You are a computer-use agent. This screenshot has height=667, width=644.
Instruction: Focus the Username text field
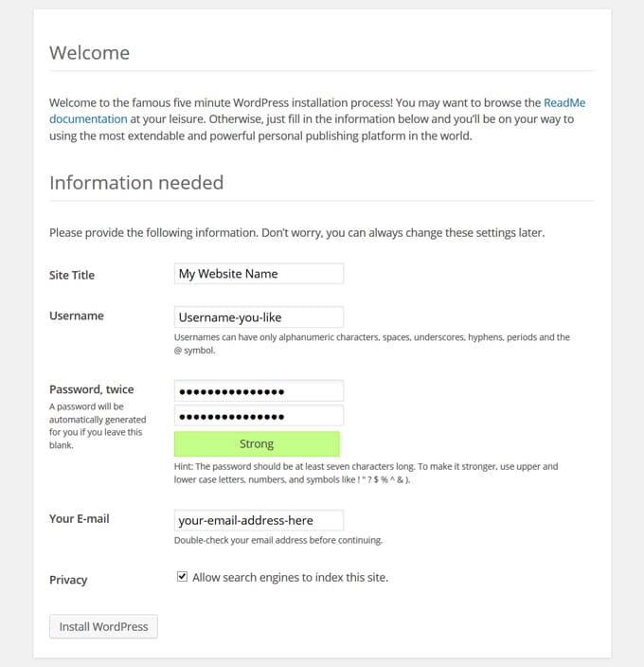[x=259, y=317]
